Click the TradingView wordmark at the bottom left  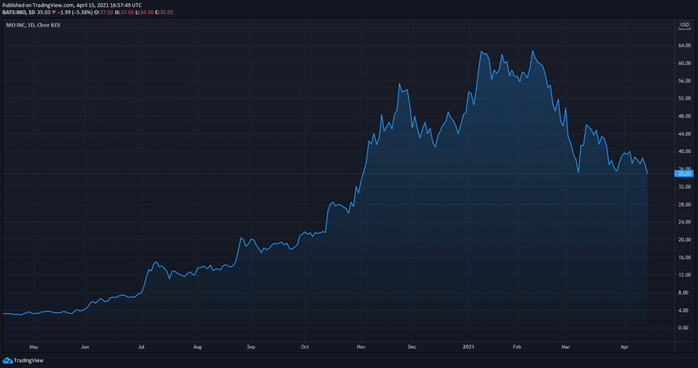(28, 360)
